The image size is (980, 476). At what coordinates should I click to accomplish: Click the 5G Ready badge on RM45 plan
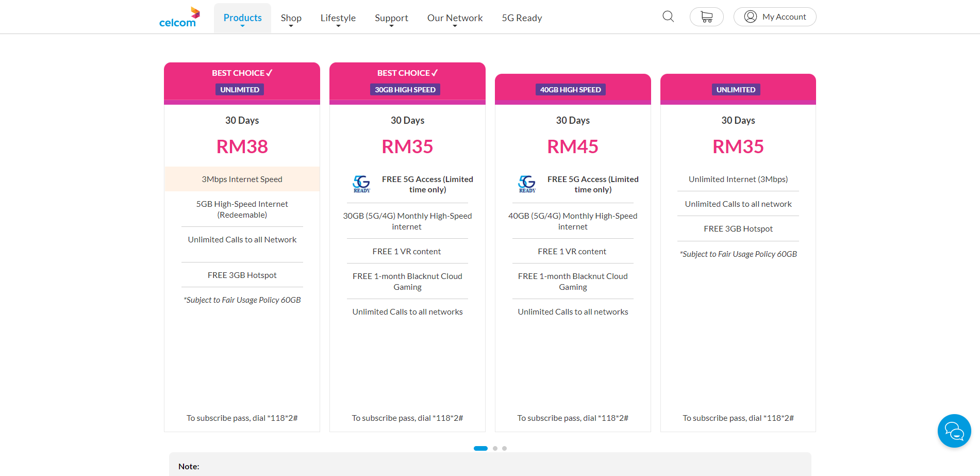(x=527, y=184)
